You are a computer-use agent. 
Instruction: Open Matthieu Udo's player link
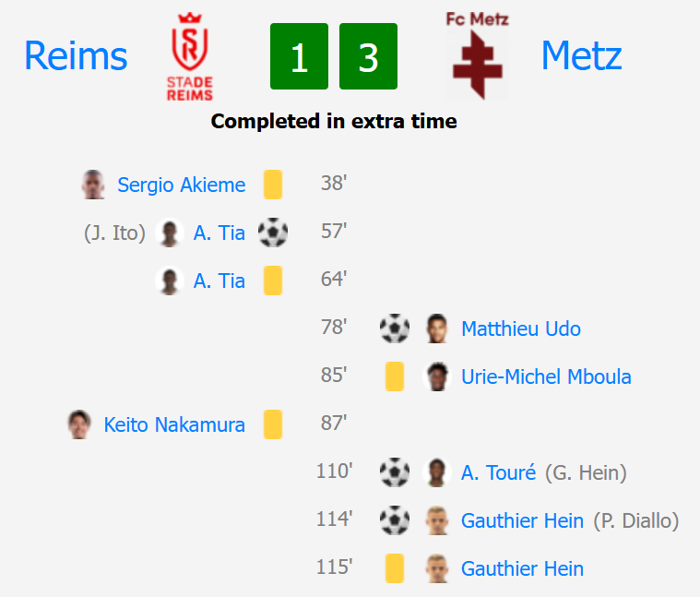(x=521, y=328)
